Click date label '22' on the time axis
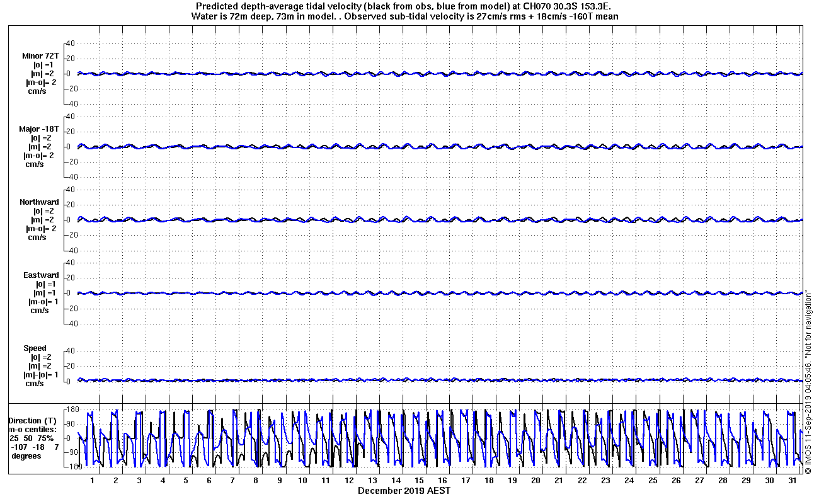Viewport: 819px width, 504px height. click(582, 480)
